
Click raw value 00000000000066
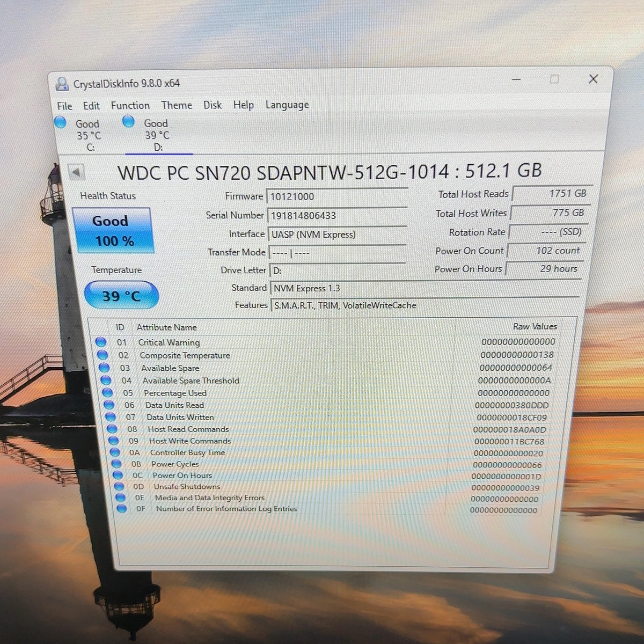(x=508, y=465)
